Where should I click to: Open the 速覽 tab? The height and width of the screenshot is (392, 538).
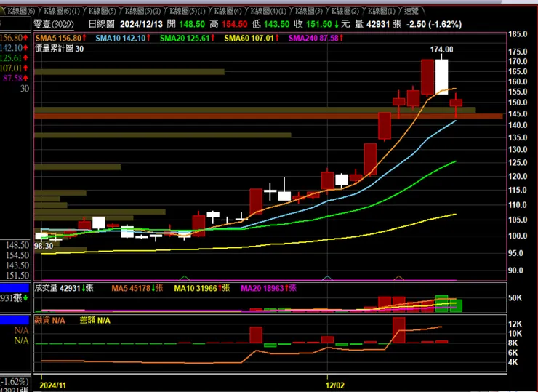tap(411, 12)
